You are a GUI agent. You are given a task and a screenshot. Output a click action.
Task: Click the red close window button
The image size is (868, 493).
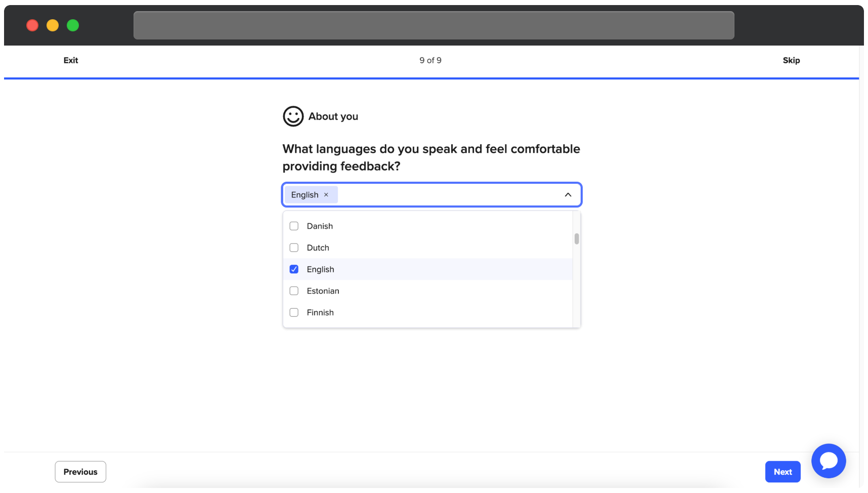(x=32, y=25)
